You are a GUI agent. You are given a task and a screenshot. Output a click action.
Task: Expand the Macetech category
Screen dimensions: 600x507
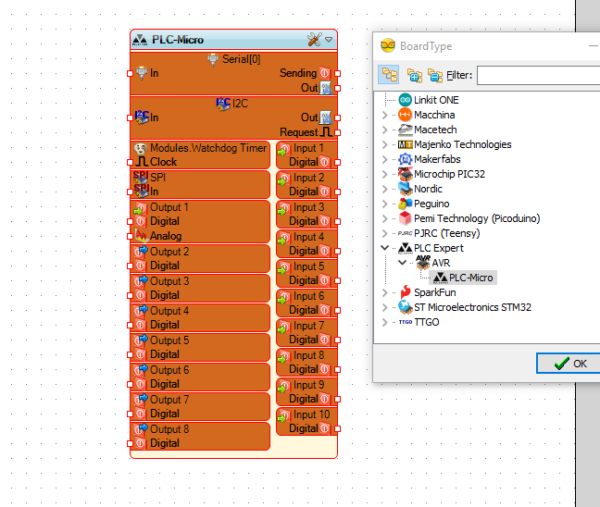pos(385,130)
